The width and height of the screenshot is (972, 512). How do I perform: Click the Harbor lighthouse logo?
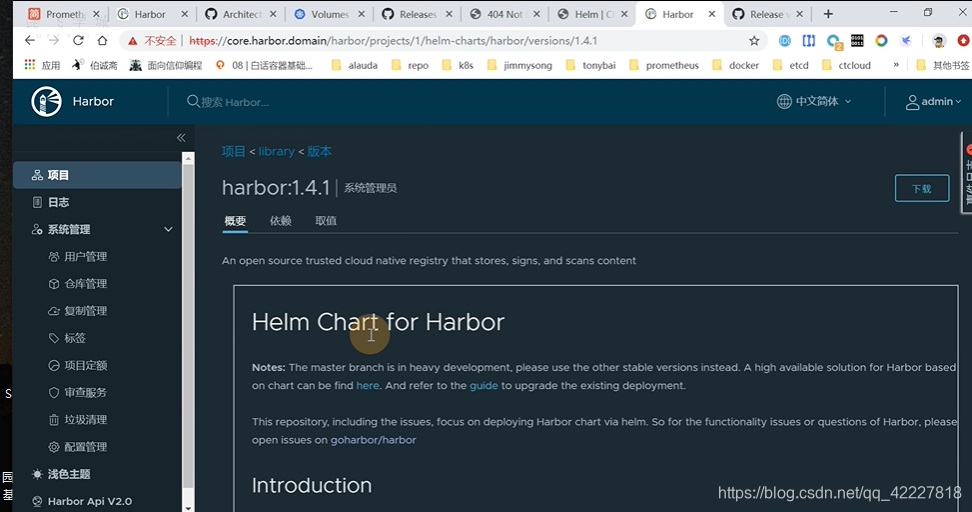pyautogui.click(x=46, y=102)
